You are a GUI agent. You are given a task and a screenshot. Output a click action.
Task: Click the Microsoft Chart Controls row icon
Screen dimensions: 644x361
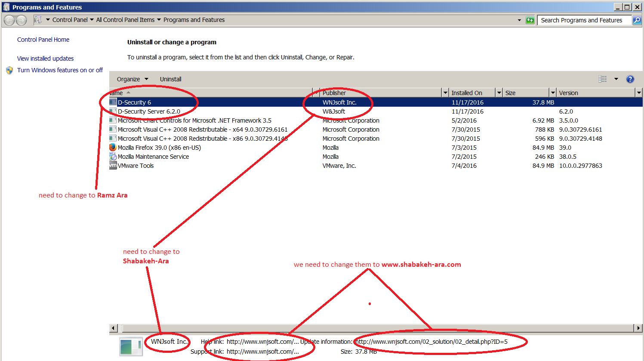113,120
